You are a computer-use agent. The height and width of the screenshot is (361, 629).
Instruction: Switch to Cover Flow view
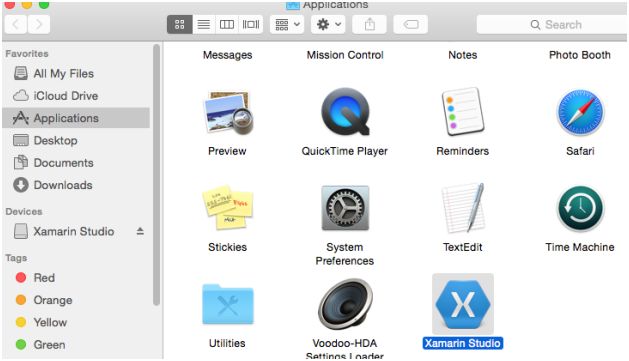click(x=251, y=24)
